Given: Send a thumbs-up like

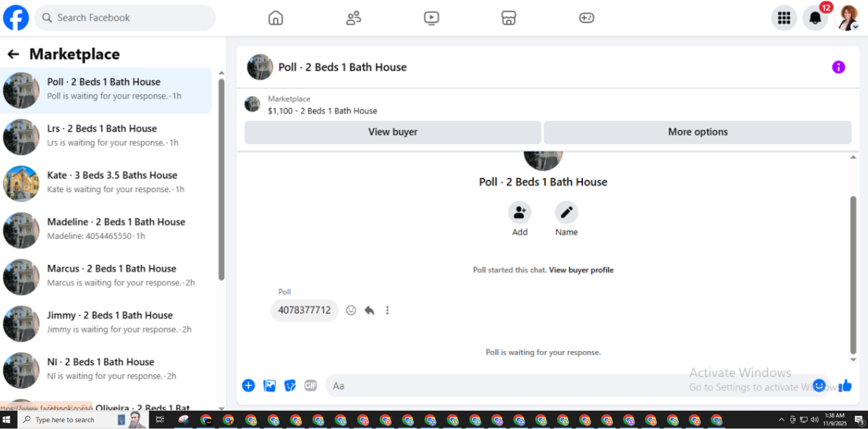Looking at the screenshot, I should click(x=845, y=386).
